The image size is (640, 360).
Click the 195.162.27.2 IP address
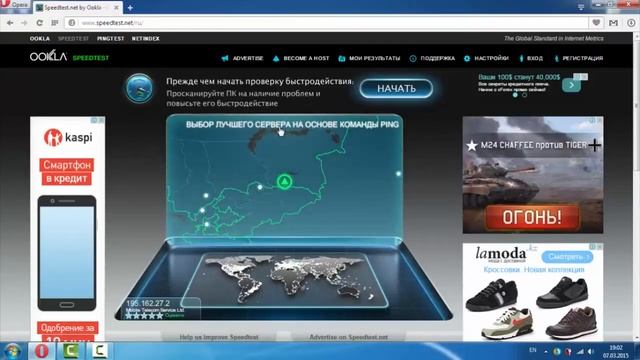pos(148,303)
